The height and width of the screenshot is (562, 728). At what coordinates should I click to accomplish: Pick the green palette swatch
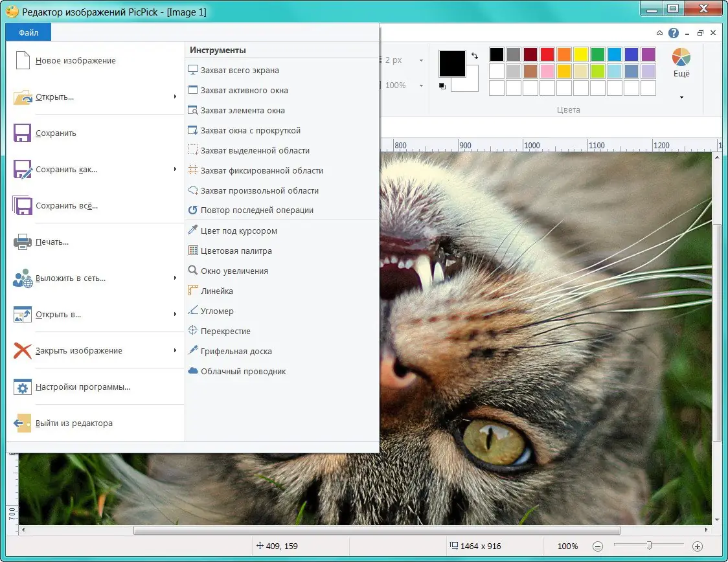click(598, 54)
